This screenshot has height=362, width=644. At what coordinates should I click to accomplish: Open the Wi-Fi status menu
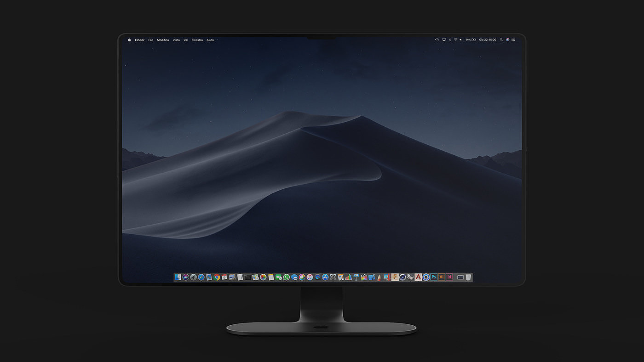click(x=456, y=40)
